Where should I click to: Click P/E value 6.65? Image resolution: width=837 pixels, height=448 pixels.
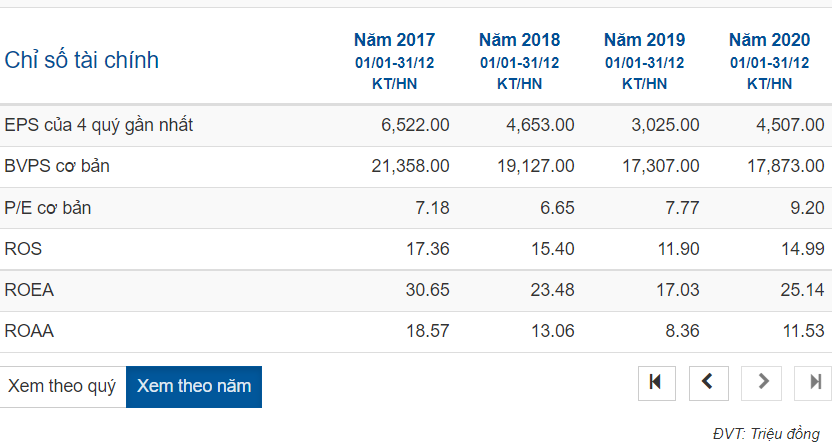pyautogui.click(x=557, y=208)
